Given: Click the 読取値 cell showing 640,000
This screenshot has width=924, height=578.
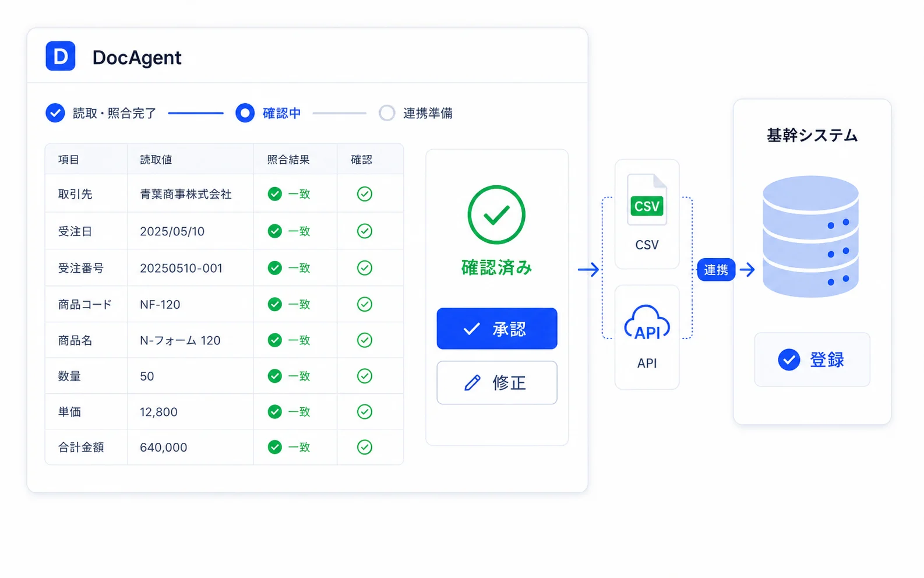Looking at the screenshot, I should [191, 447].
